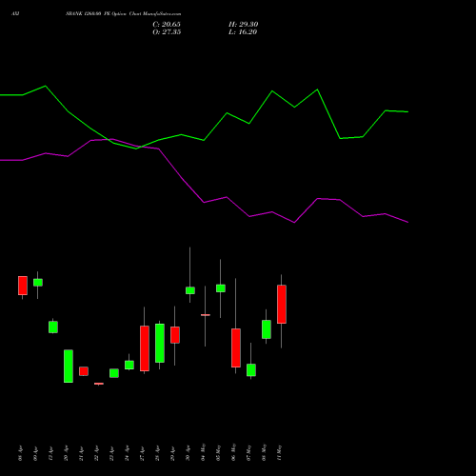
Task: Click the green candlestick for 07 May
Action: pyautogui.click(x=251, y=370)
